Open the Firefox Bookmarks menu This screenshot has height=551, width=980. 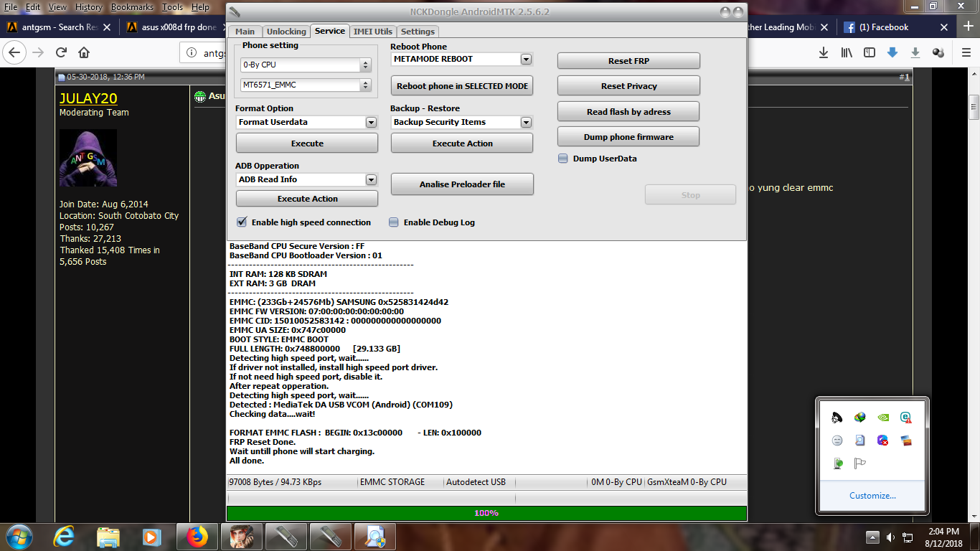point(132,7)
